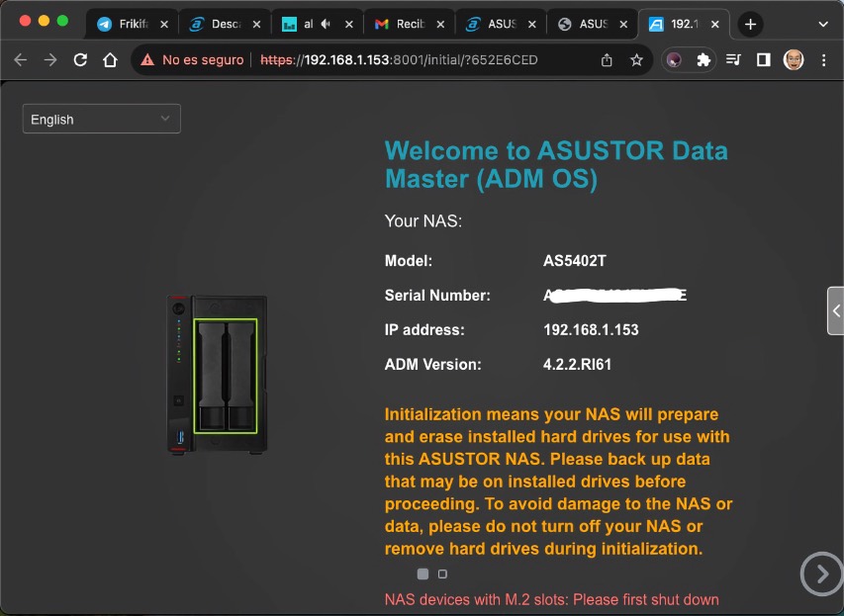Select the first page indicator dot
The height and width of the screenshot is (616, 844).
[423, 574]
